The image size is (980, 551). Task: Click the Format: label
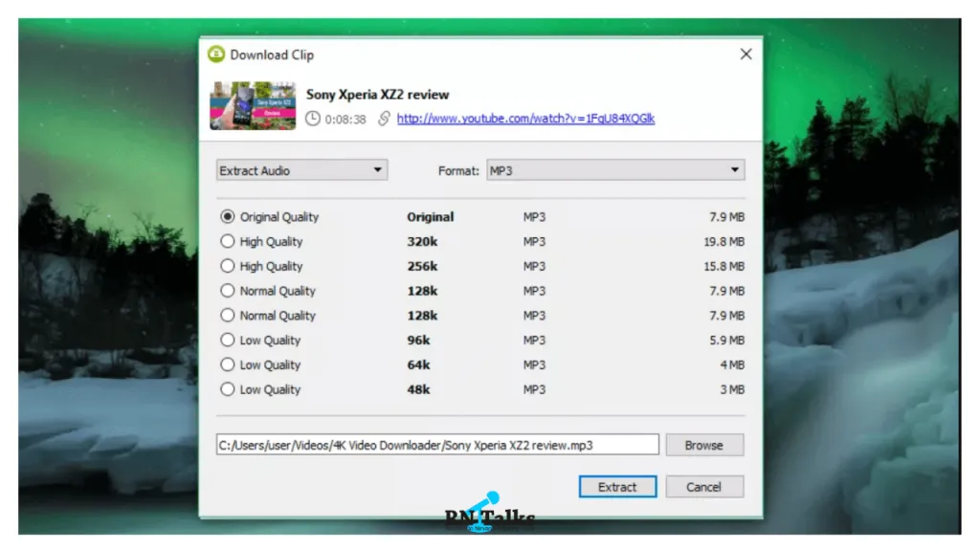[458, 170]
